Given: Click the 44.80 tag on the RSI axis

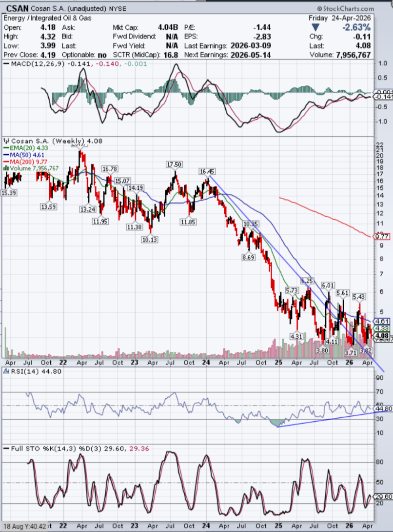Looking at the screenshot, I should 384,409.
